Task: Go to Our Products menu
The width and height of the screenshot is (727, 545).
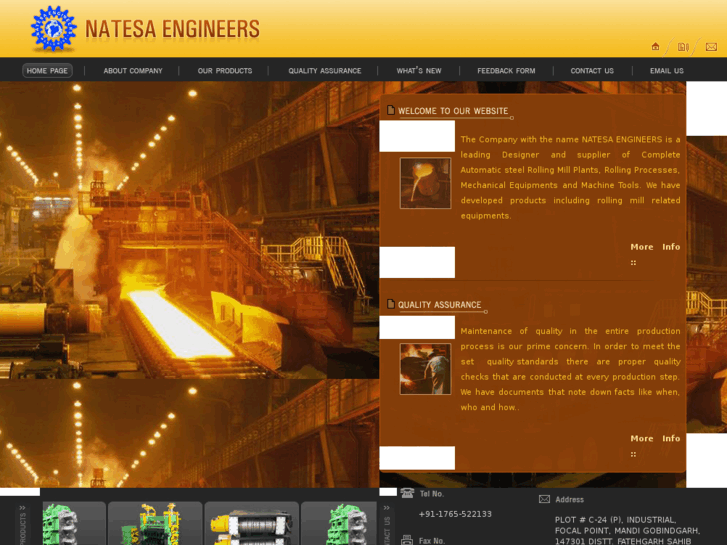Action: (225, 71)
